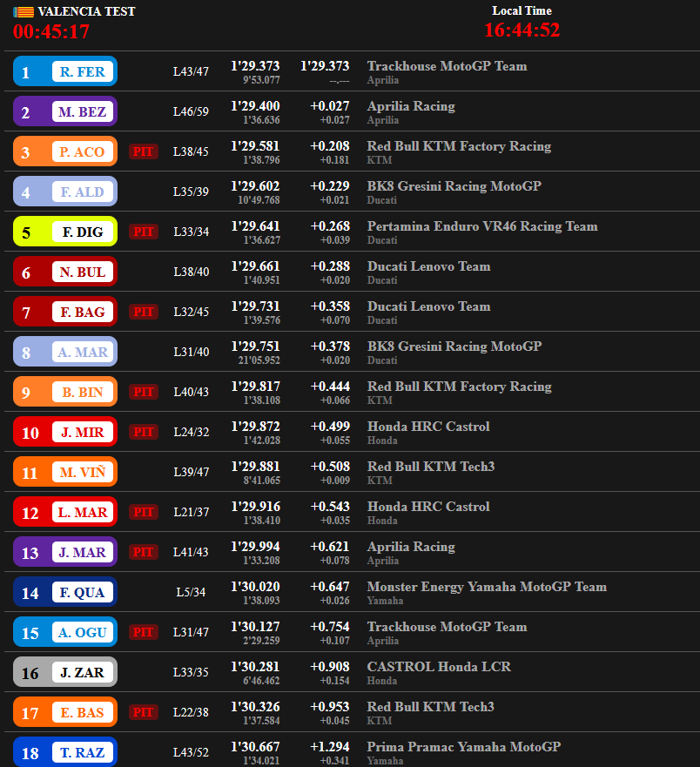Select rider badge R. FER
Screen dimensions: 700x767
(x=65, y=71)
